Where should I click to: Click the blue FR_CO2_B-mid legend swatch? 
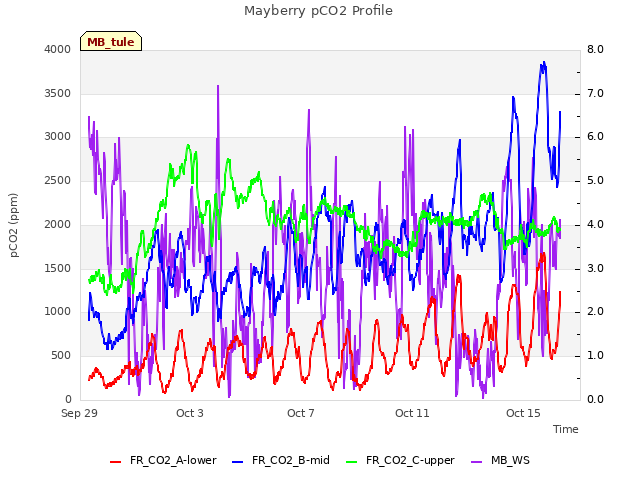(x=237, y=462)
